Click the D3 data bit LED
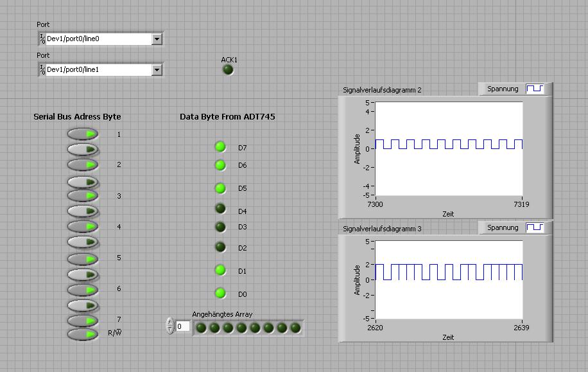 point(221,227)
